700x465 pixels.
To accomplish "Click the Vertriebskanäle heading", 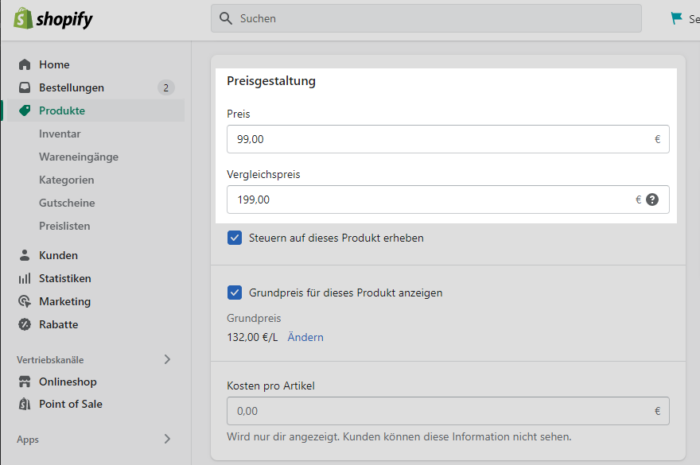I will pos(50,360).
